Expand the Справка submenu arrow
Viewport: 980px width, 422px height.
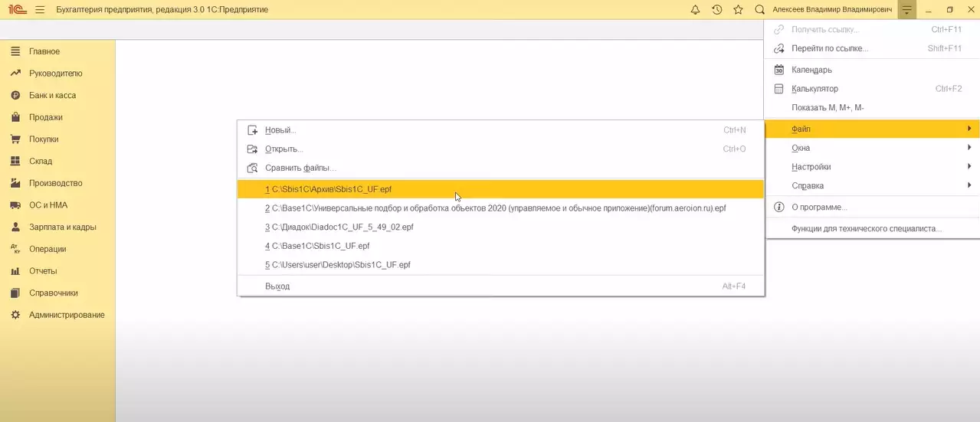969,185
